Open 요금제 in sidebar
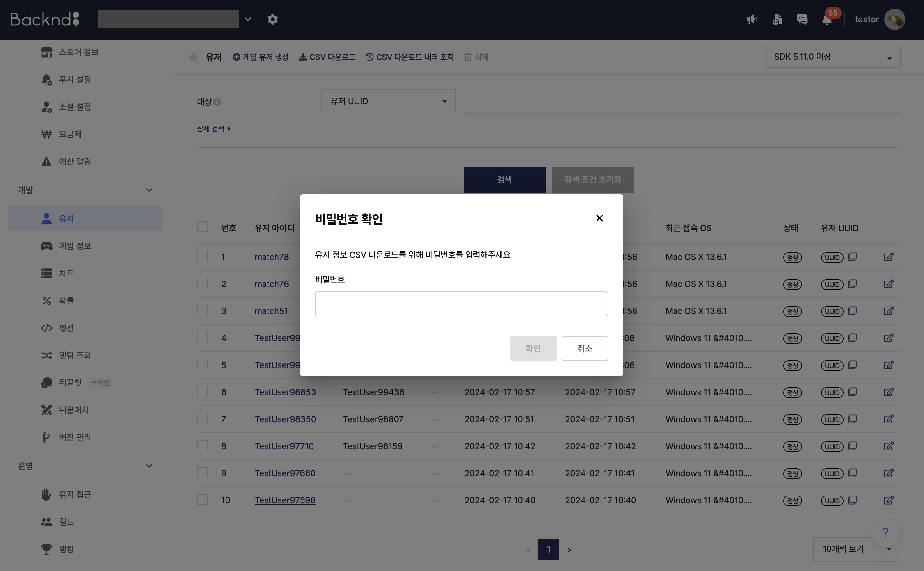924x571 pixels. tap(70, 134)
